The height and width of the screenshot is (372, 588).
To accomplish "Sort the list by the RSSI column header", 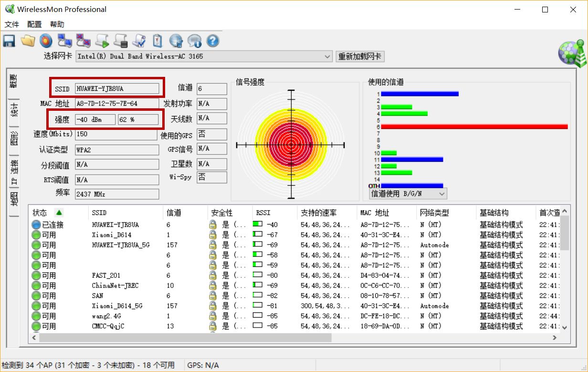I will 275,213.
